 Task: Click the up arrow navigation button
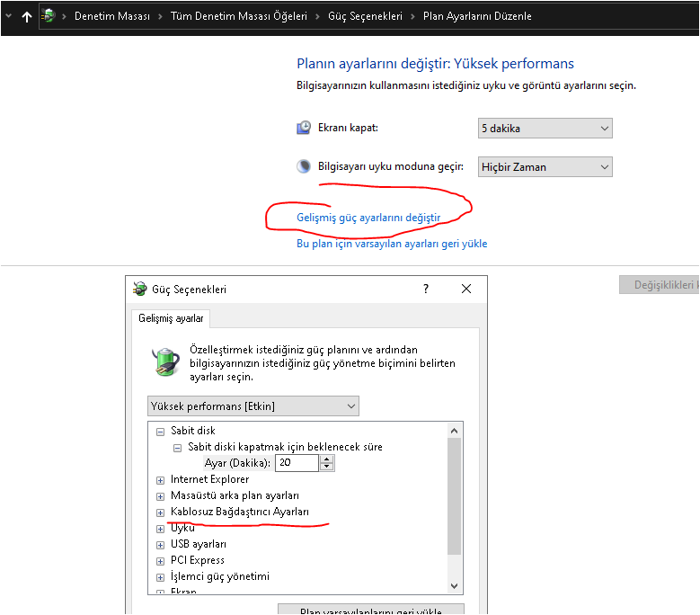[27, 16]
